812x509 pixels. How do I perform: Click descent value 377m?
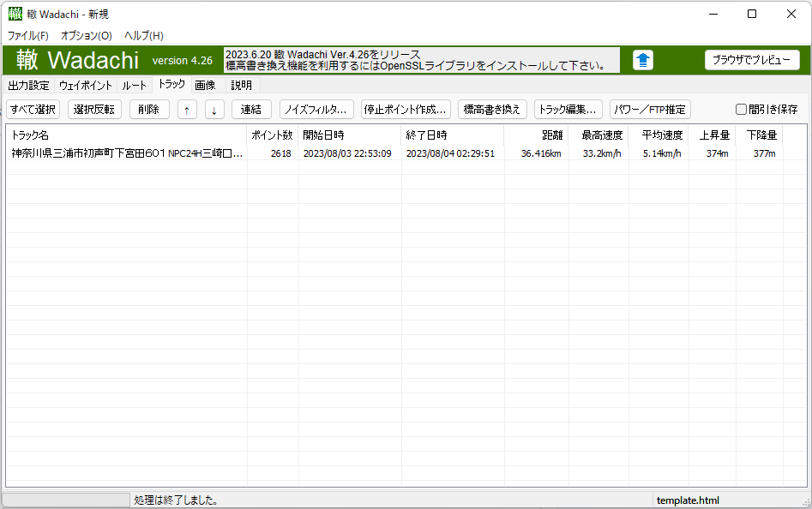point(764,153)
